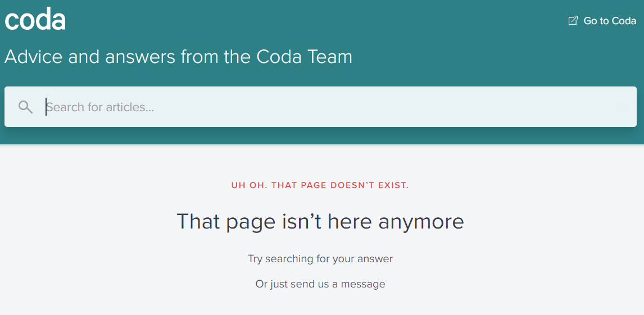The height and width of the screenshot is (315, 644).
Task: Click the letter 'c' starting the coda logo
Action: (11, 21)
